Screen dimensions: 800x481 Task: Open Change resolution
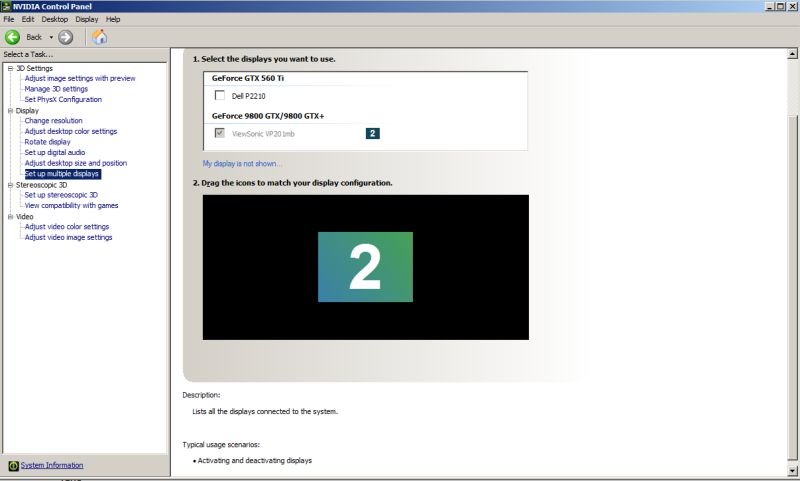click(x=54, y=121)
